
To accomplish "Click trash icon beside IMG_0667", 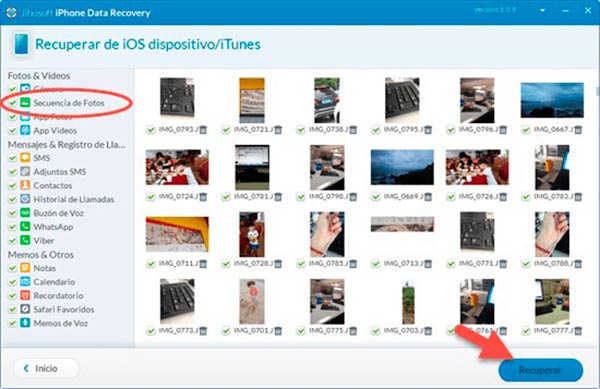I will pyautogui.click(x=578, y=130).
